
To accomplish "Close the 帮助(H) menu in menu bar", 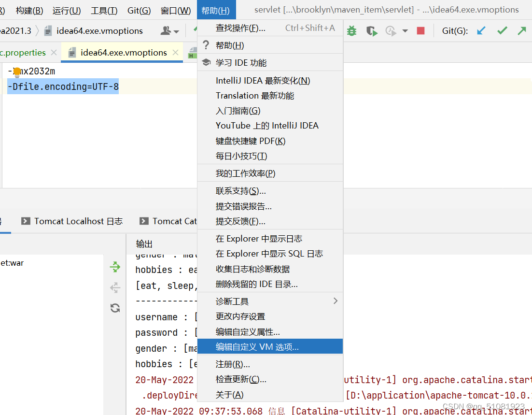I will point(216,11).
